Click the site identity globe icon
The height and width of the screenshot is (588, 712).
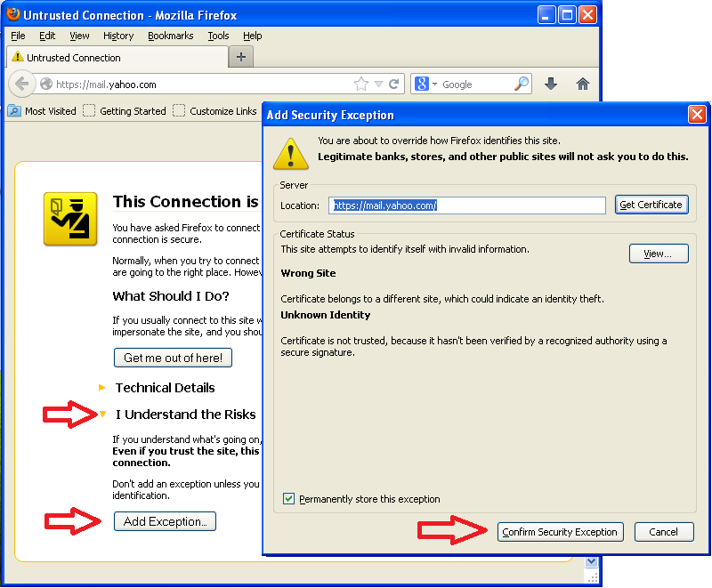[46, 84]
